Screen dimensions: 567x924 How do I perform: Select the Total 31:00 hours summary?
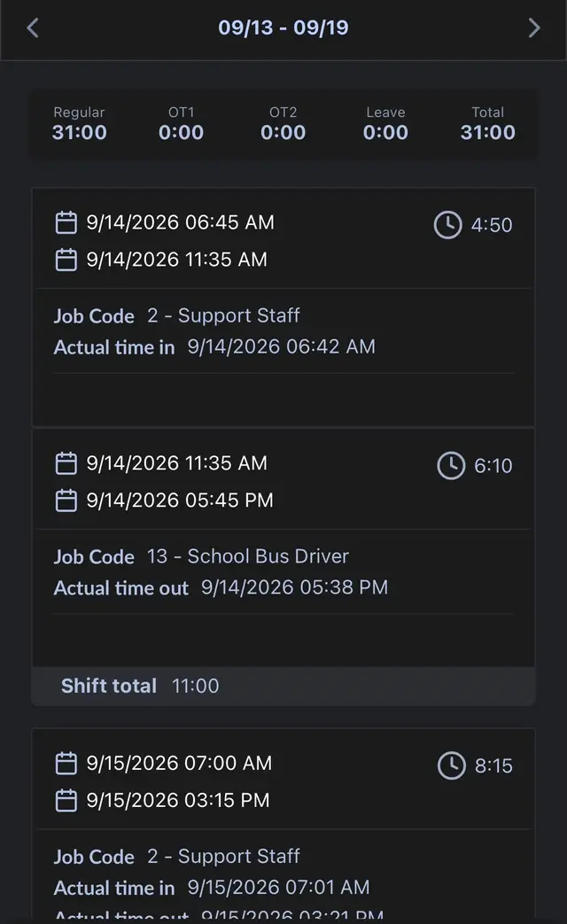click(x=488, y=124)
